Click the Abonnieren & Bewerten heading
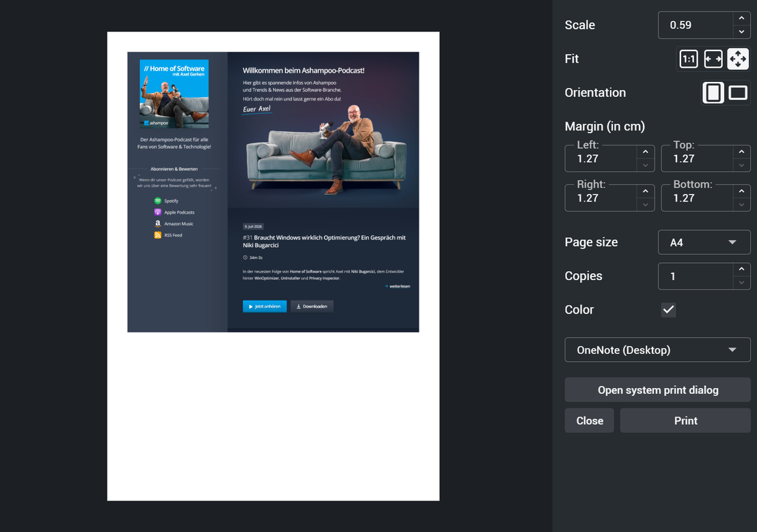757x532 pixels. click(x=174, y=169)
